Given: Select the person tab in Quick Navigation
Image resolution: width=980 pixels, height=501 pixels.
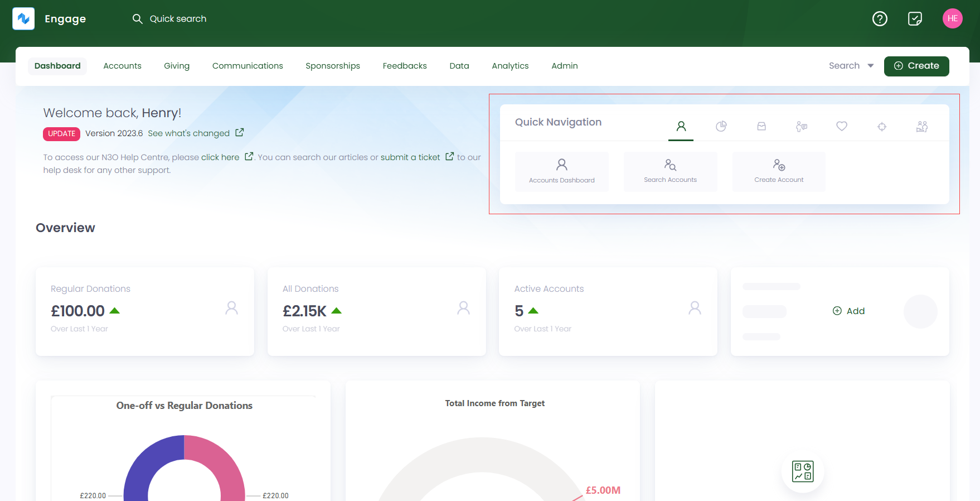Looking at the screenshot, I should coord(681,126).
